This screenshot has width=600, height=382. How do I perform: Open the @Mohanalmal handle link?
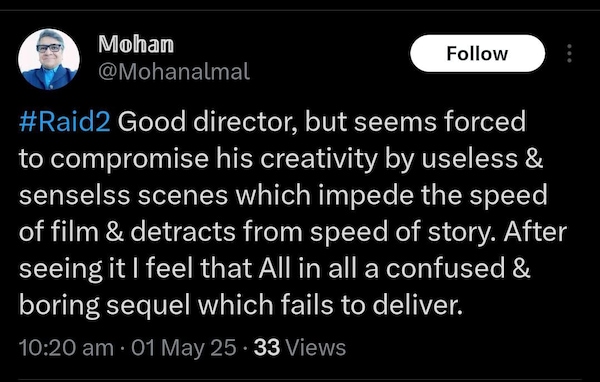tap(174, 72)
